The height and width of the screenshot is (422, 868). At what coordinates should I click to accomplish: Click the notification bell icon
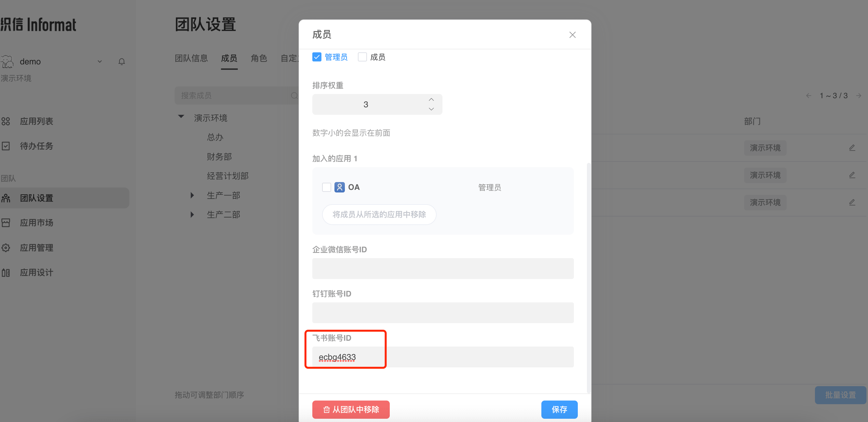[x=122, y=62]
